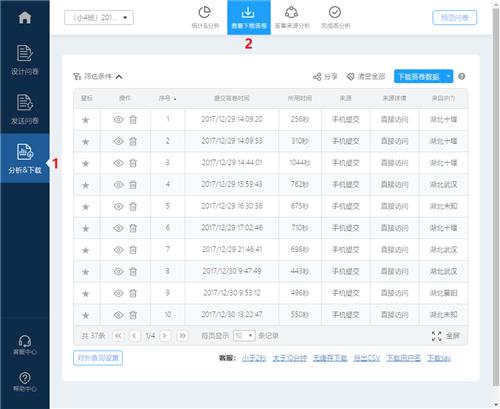
Task: Delete response 10 with the trash icon
Action: click(133, 315)
